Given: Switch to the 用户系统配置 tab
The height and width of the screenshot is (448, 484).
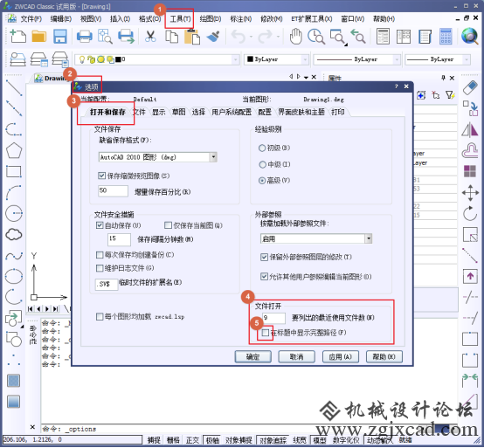Looking at the screenshot, I should click(x=232, y=112).
